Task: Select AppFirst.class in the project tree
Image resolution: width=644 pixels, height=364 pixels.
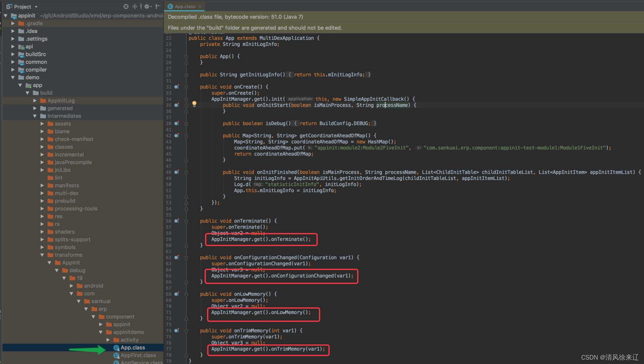Action: point(138,355)
